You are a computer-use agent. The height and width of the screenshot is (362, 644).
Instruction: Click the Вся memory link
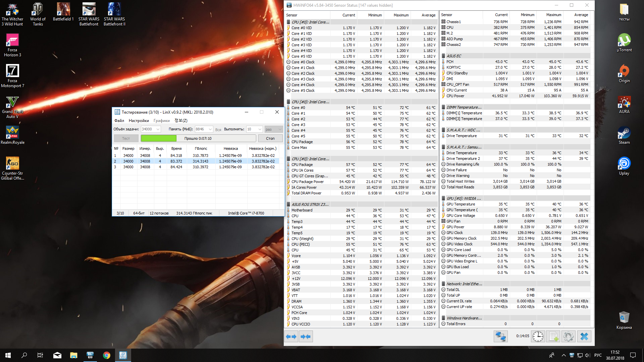tap(218, 130)
